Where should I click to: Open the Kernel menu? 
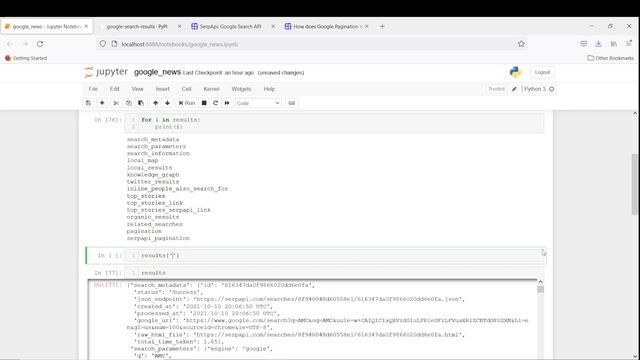211,89
